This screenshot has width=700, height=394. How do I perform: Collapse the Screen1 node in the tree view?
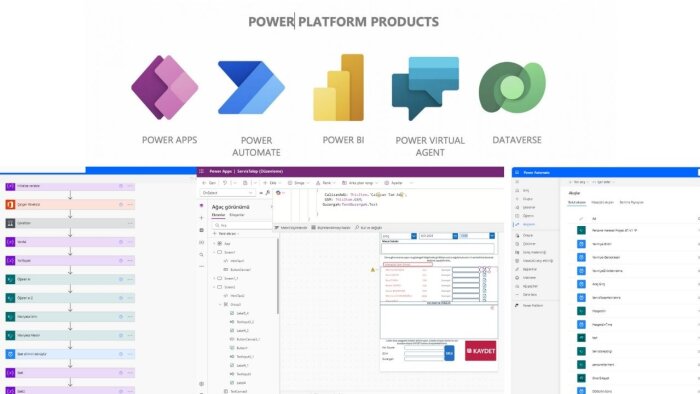tap(214, 252)
